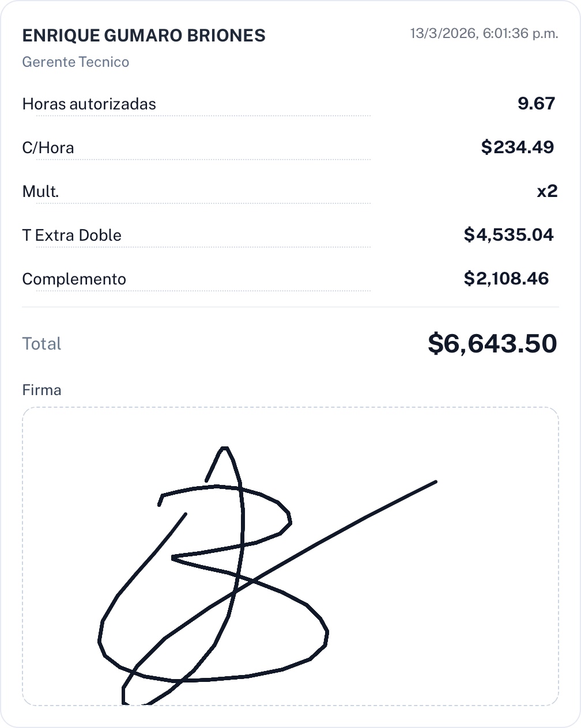Click the Mult. row label

[40, 192]
